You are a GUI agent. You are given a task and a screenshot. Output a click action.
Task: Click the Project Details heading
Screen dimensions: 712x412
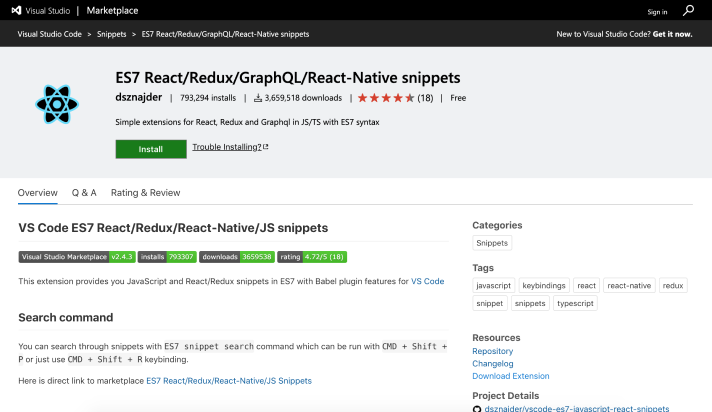click(x=505, y=396)
